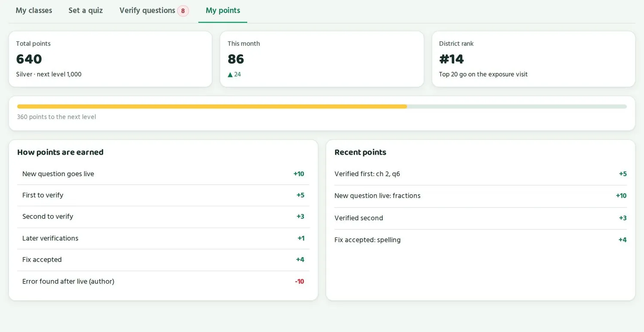The image size is (644, 332).
Task: Click the +3 value beside Second to verify
Action: [300, 217]
